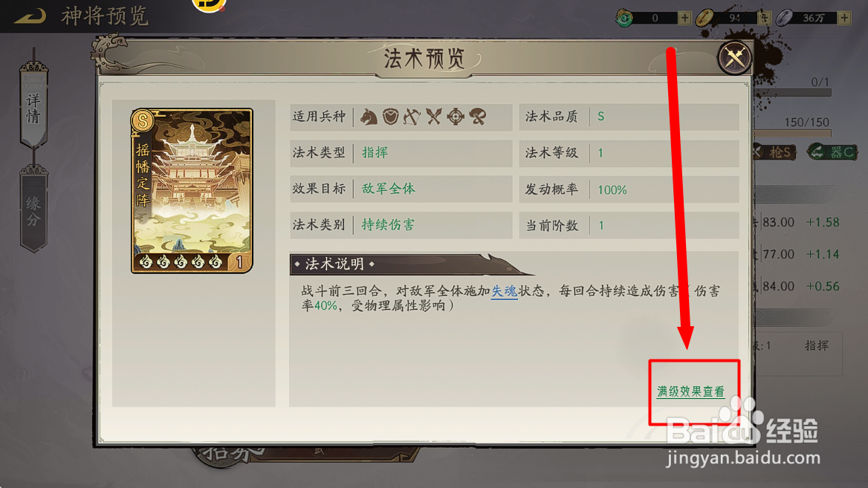
Task: Tap the copper coin currency icon
Action: 705,18
